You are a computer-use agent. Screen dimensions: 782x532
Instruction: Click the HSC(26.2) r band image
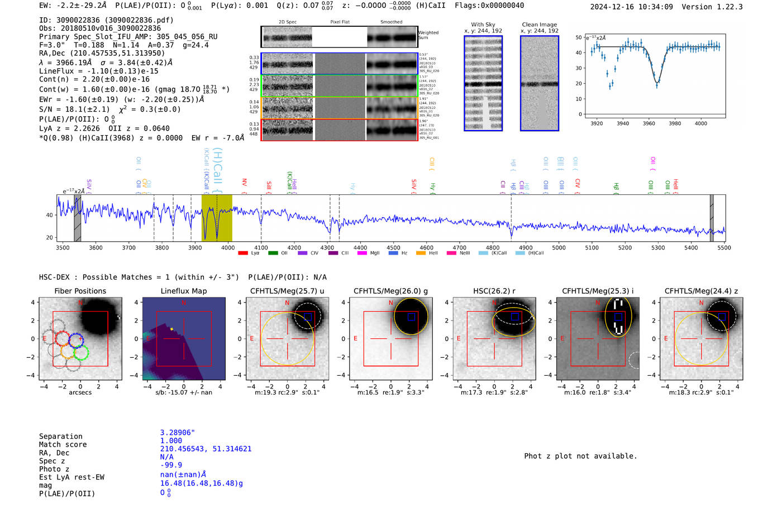(x=494, y=339)
